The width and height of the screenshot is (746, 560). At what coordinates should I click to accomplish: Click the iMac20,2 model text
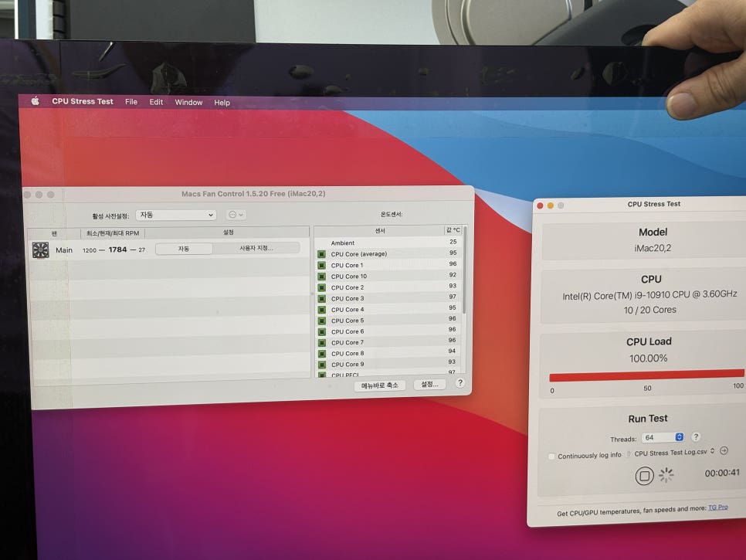(653, 248)
